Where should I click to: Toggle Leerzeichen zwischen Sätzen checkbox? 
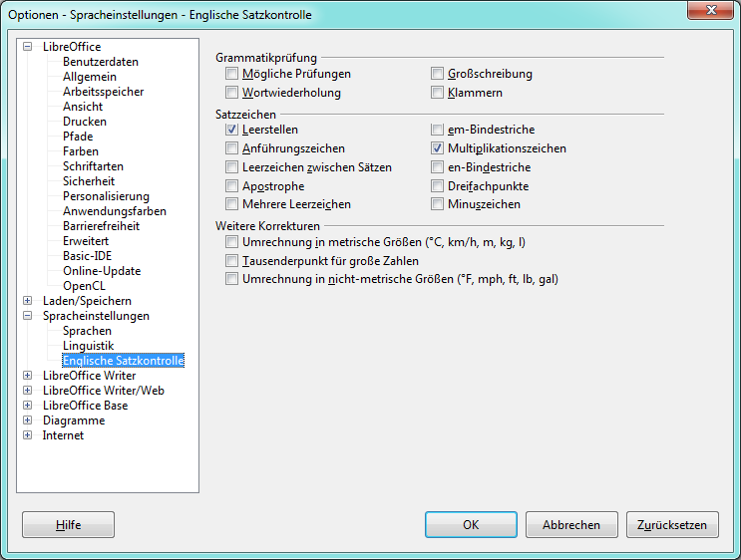[x=231, y=167]
